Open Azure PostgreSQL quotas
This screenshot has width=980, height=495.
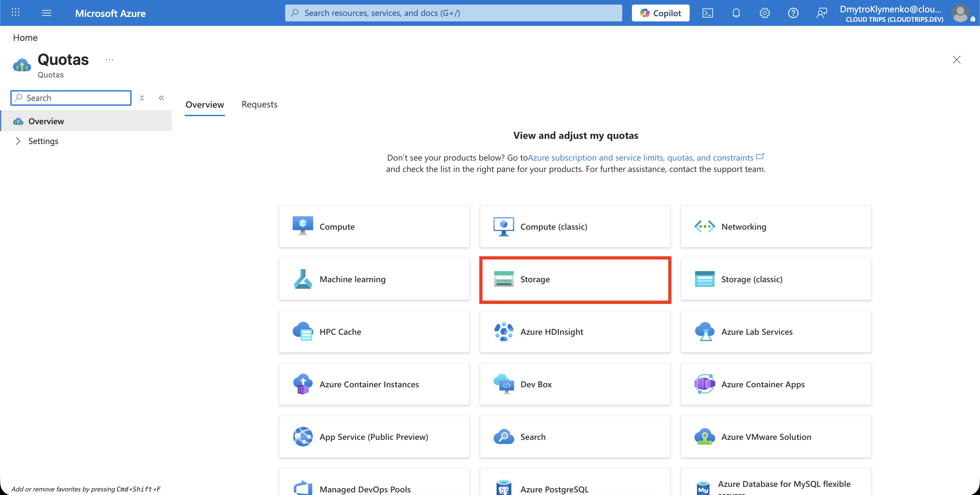click(x=575, y=482)
